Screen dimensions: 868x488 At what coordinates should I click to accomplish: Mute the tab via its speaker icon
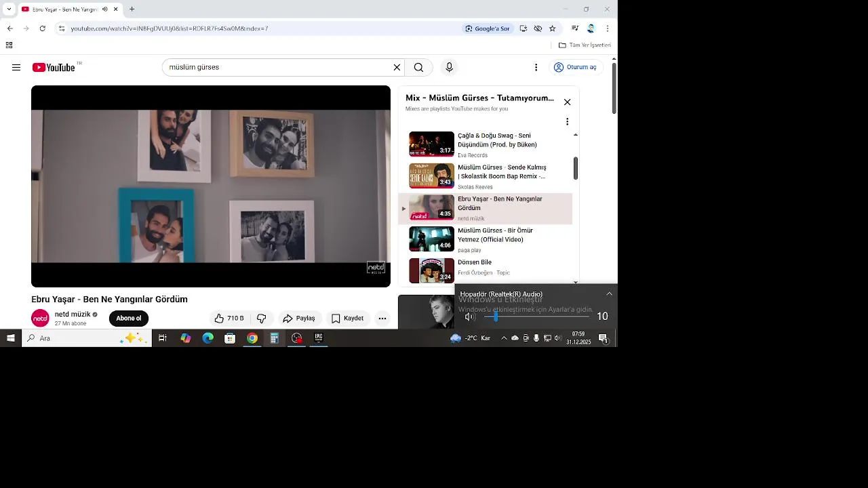tap(104, 9)
